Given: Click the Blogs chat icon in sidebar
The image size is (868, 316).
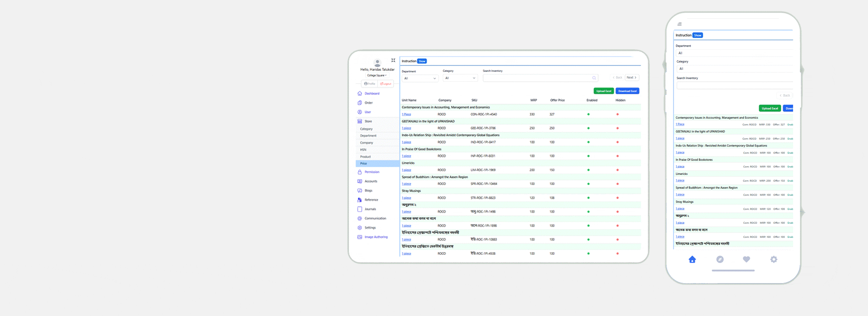Looking at the screenshot, I should pyautogui.click(x=360, y=190).
